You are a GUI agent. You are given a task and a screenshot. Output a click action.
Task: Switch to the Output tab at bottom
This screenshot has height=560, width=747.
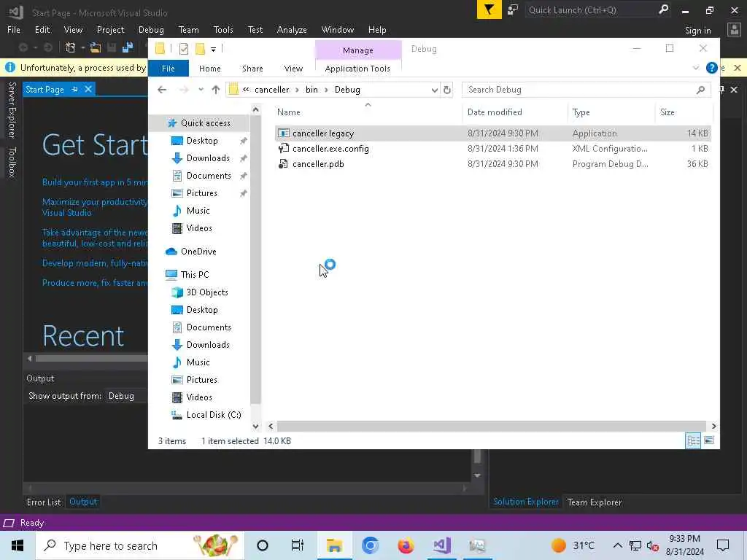pyautogui.click(x=83, y=502)
